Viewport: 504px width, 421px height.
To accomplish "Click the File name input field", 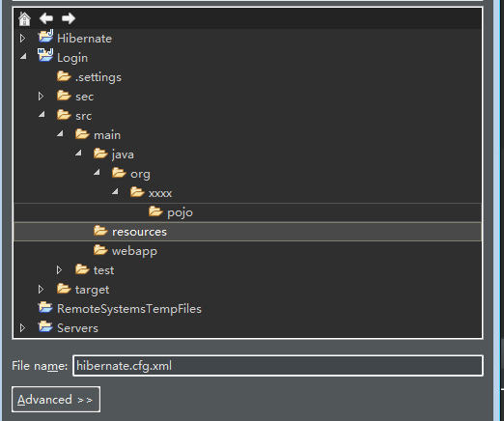I will 278,366.
